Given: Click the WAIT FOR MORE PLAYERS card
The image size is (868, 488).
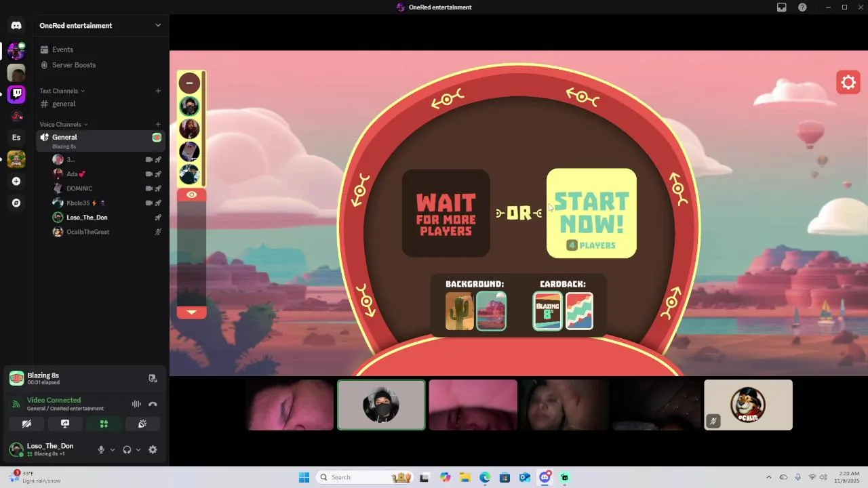Looking at the screenshot, I should pos(446,213).
